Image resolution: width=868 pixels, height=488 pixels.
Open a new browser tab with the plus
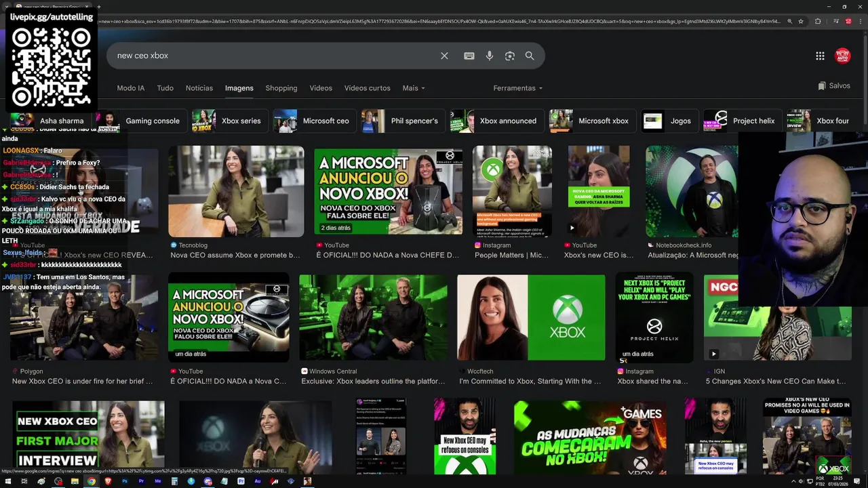[98, 7]
